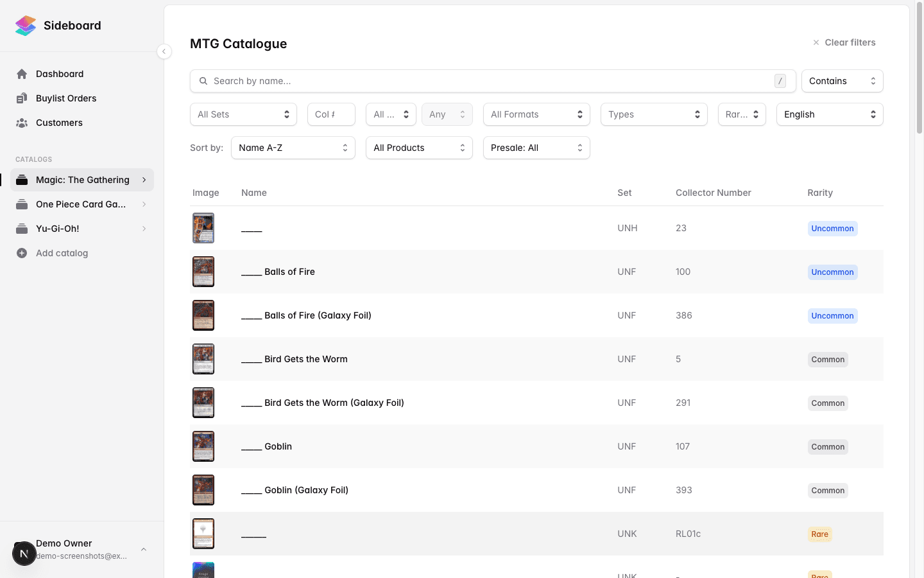The height and width of the screenshot is (578, 924).
Task: Open the Demo Owner account menu chevron
Action: (x=144, y=549)
